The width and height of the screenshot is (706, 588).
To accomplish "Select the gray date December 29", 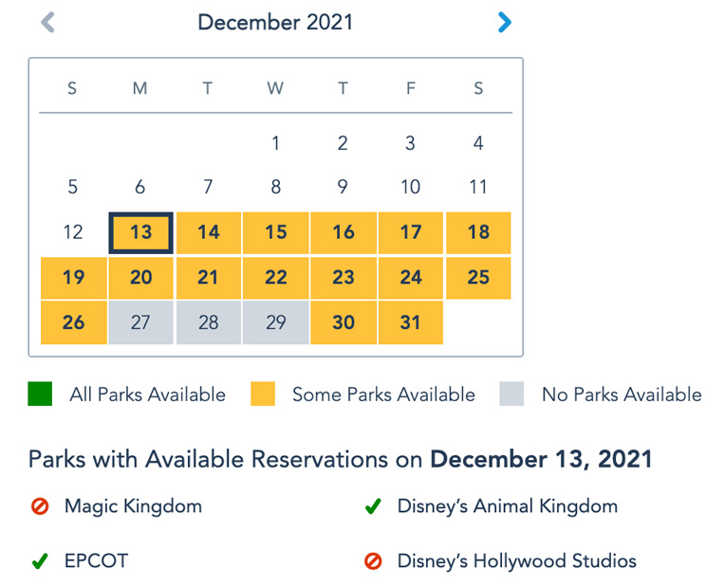I will tap(276, 322).
